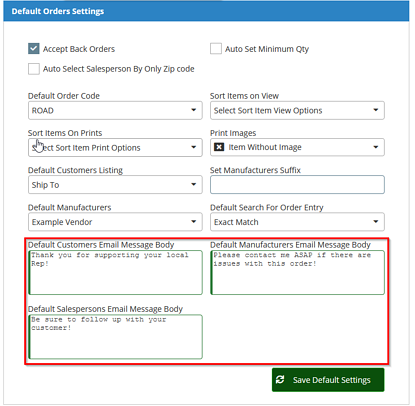The image size is (415, 406).
Task: Click the Save Default Settings button
Action: [x=328, y=380]
